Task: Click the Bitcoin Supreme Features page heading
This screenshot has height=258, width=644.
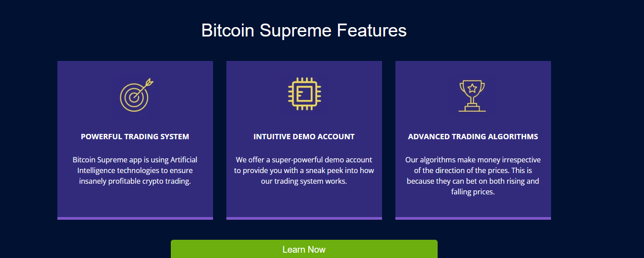Action: (304, 31)
